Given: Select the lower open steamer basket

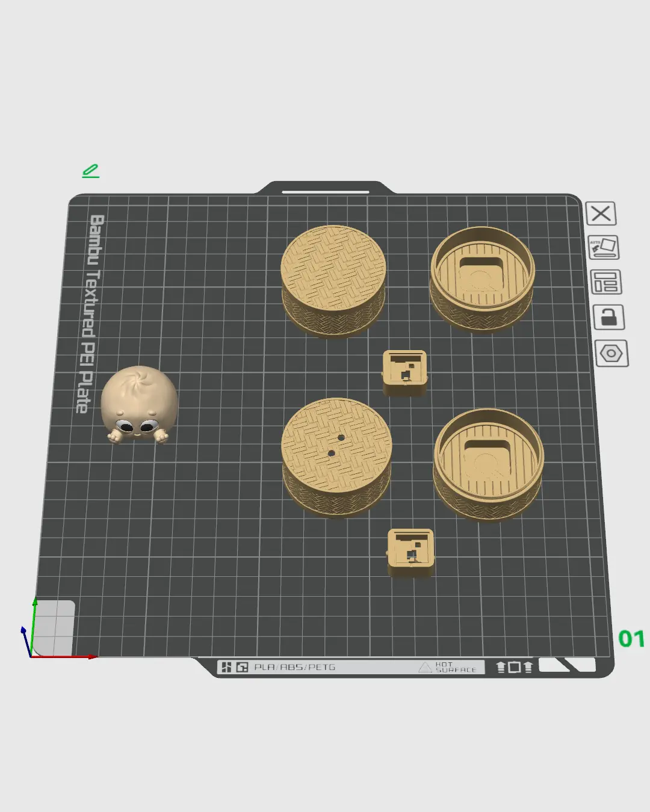Looking at the screenshot, I should [x=488, y=464].
